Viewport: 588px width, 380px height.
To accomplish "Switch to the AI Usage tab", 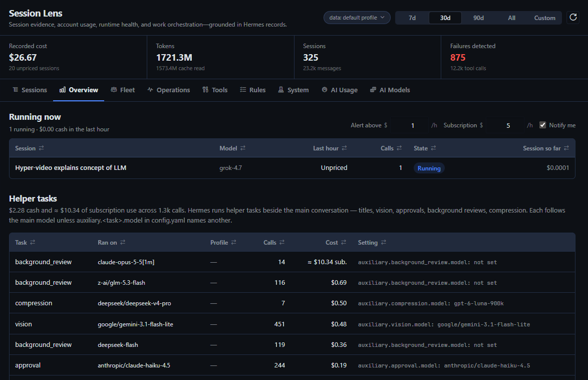I will [x=340, y=90].
